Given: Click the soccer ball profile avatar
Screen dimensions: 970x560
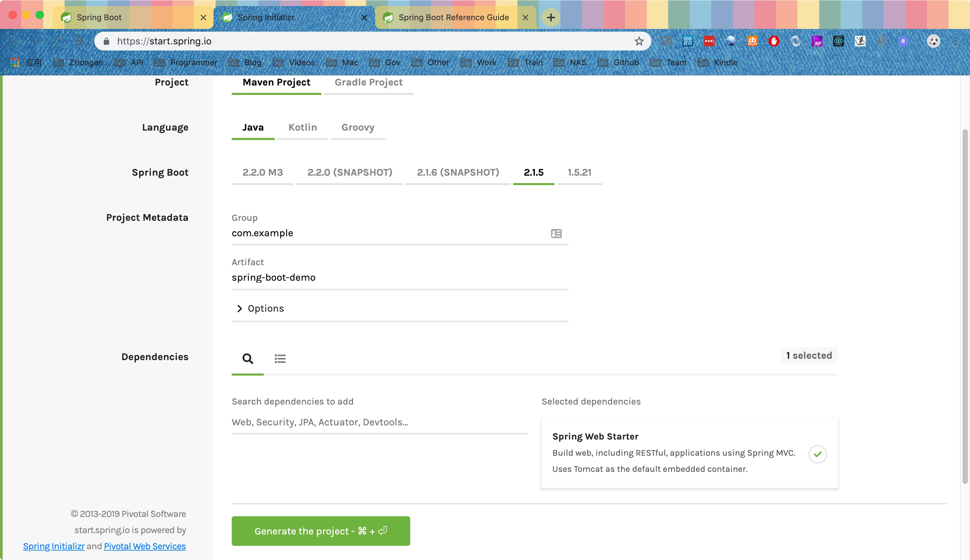Looking at the screenshot, I should click(x=933, y=41).
